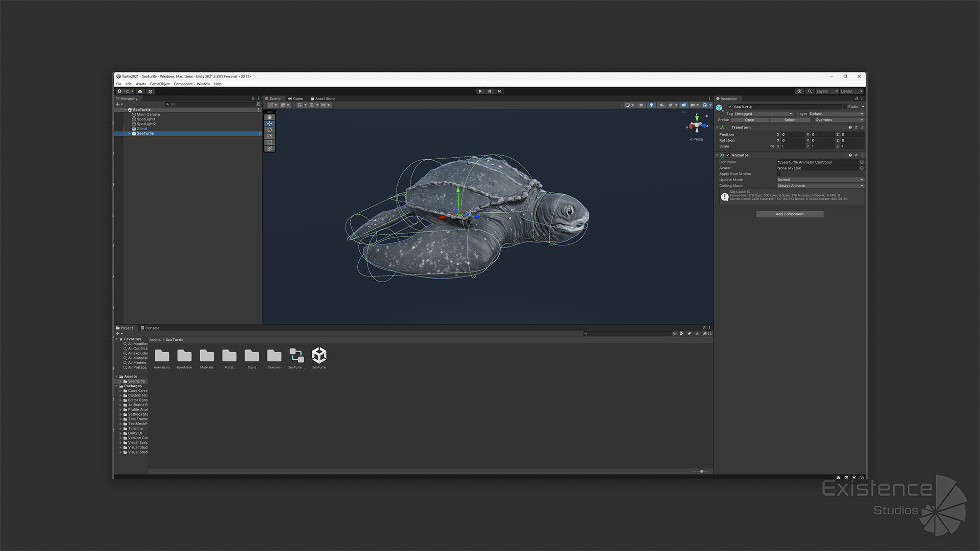Open the Layers dropdown in toolbar

pos(826,91)
